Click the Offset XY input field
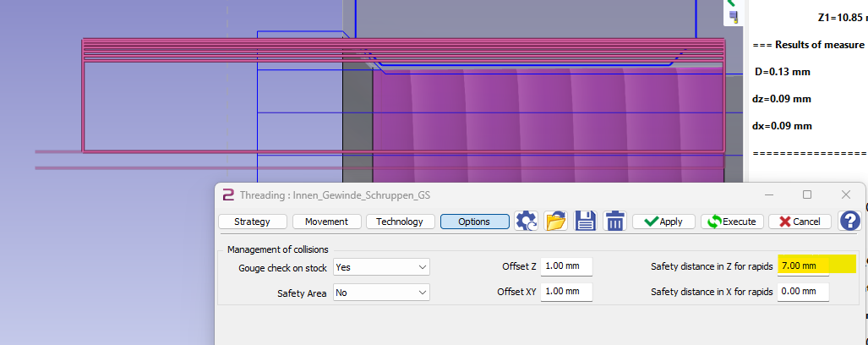The width and height of the screenshot is (868, 345). click(566, 292)
